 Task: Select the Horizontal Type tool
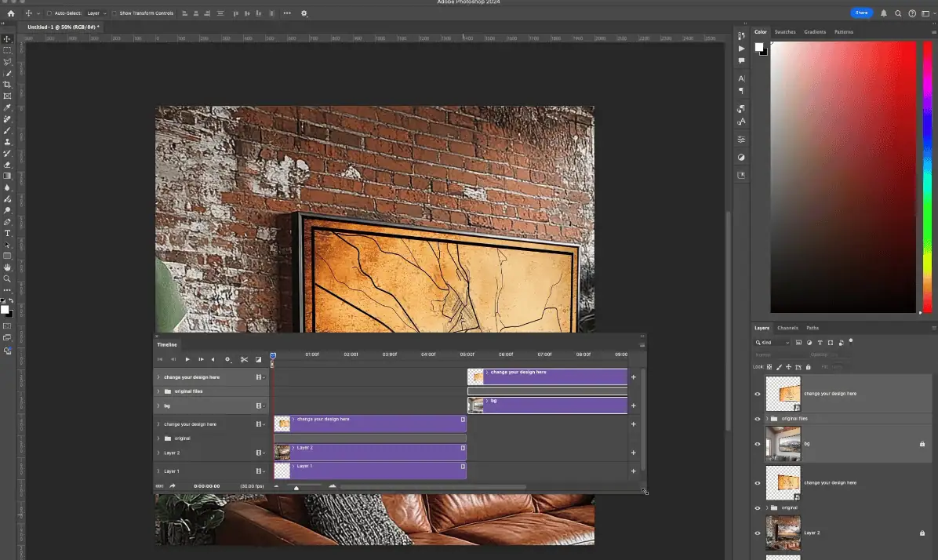(x=7, y=233)
